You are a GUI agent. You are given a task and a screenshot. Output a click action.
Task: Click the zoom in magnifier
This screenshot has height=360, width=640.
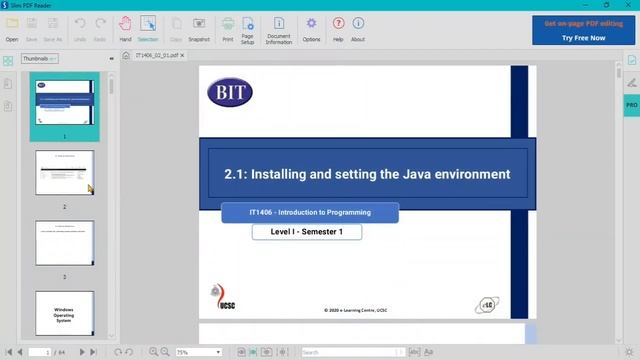[153, 352]
